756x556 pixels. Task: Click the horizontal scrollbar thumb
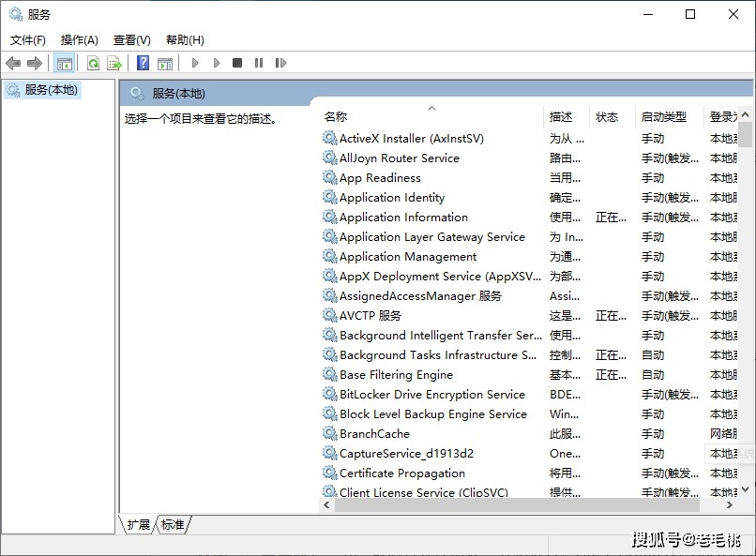(517, 505)
